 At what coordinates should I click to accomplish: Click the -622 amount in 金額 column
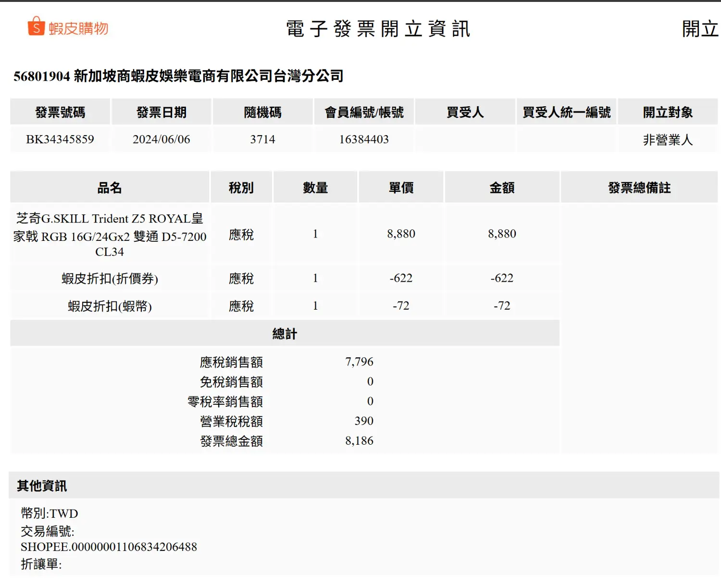[x=502, y=278]
